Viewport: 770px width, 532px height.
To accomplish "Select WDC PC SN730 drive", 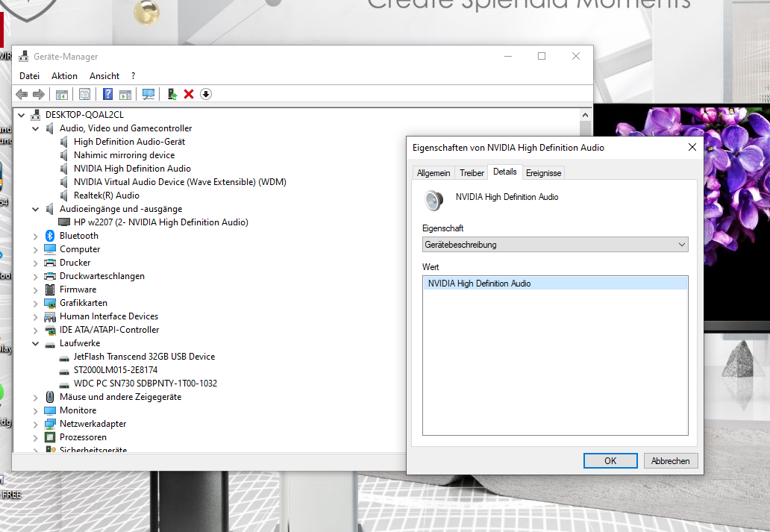I will [145, 384].
